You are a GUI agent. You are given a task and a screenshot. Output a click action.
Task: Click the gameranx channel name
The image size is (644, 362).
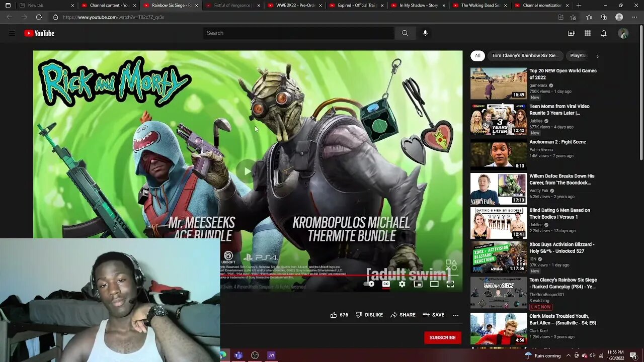(x=538, y=85)
